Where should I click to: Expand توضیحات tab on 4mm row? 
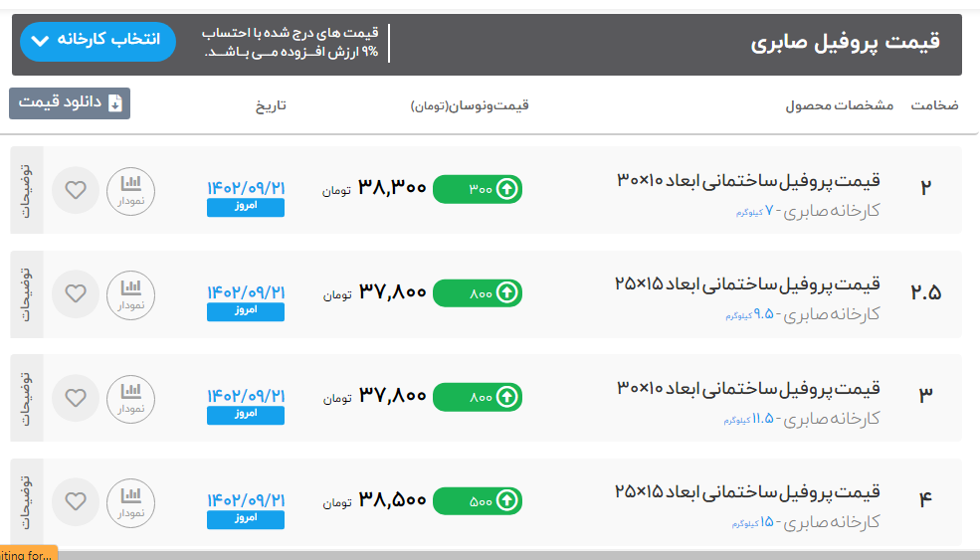coord(27,501)
